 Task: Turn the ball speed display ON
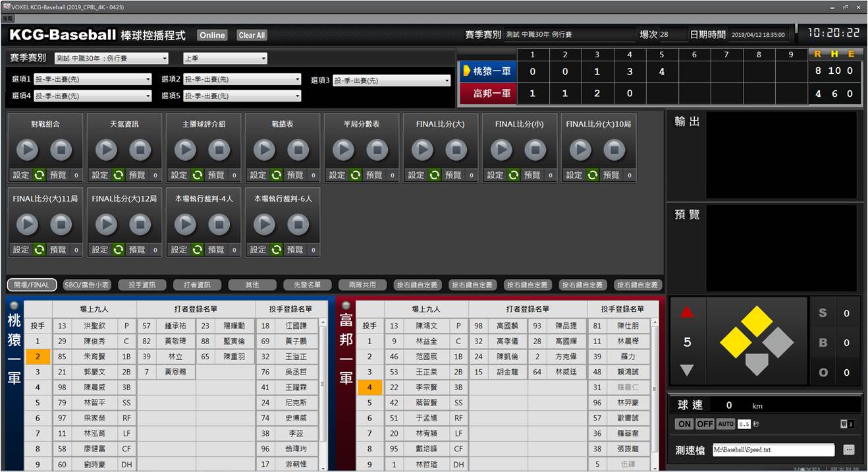click(684, 424)
